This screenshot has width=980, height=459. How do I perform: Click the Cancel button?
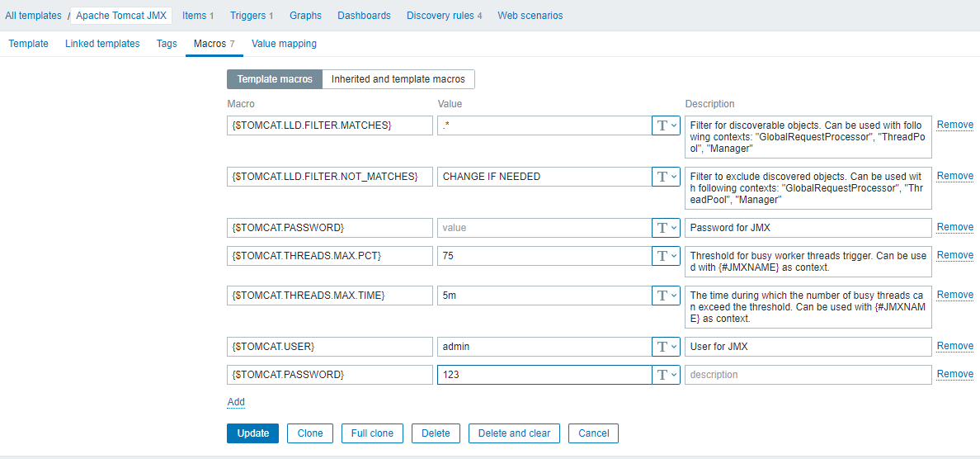pos(593,433)
